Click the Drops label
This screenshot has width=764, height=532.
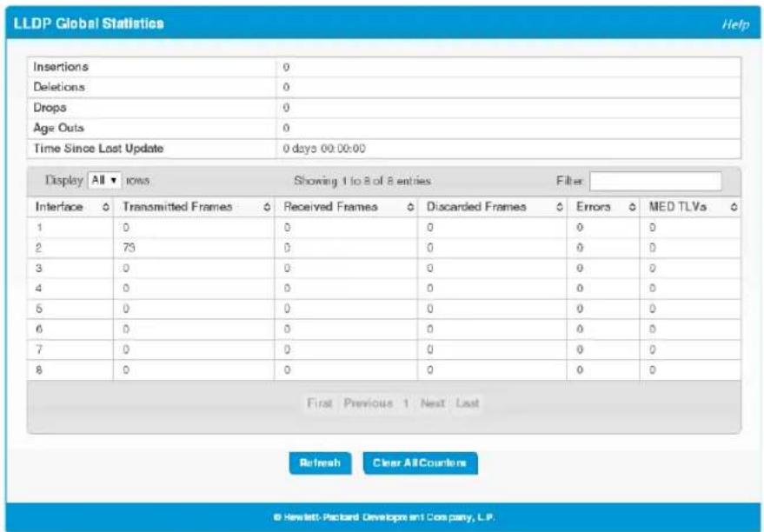pos(50,107)
